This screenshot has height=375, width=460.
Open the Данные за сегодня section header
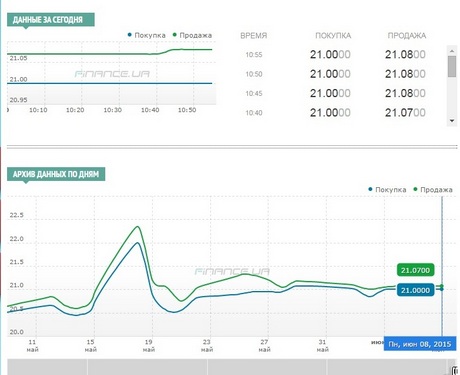[51, 20]
